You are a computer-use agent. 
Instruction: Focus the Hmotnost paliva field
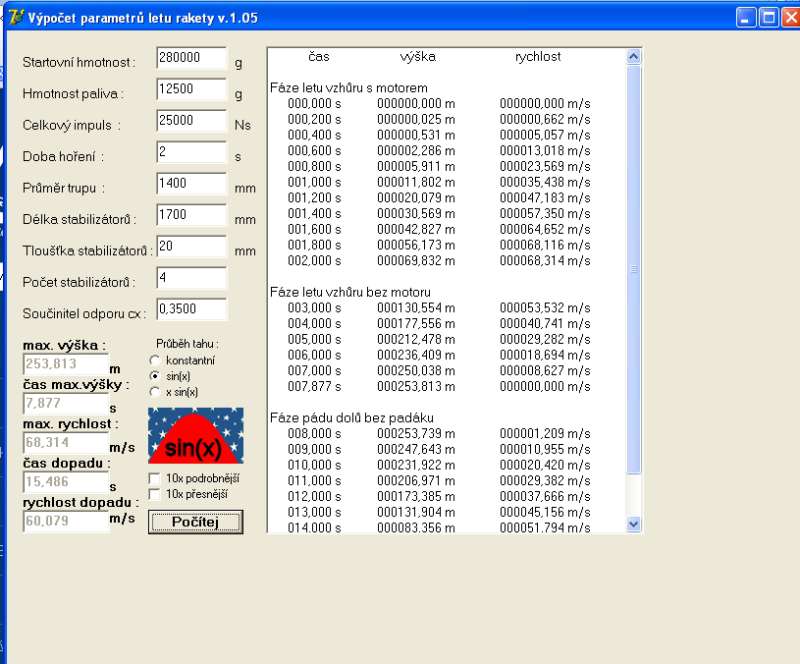coord(191,90)
